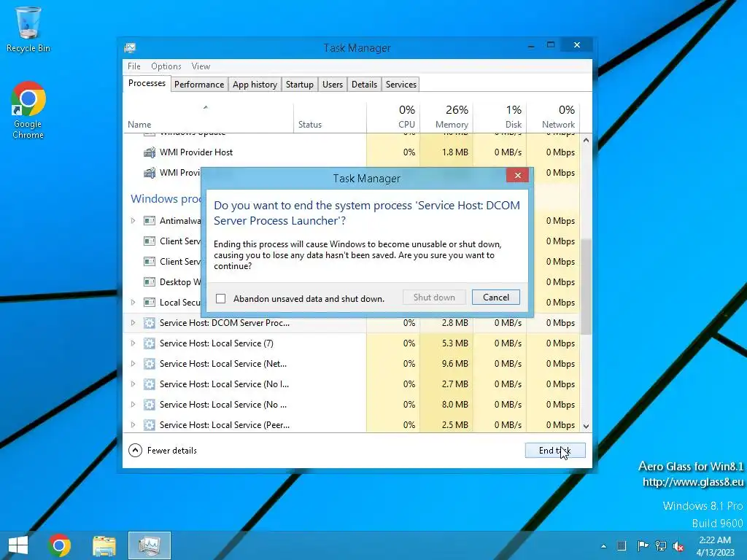Open the Options menu
The width and height of the screenshot is (747, 560).
pyautogui.click(x=166, y=66)
